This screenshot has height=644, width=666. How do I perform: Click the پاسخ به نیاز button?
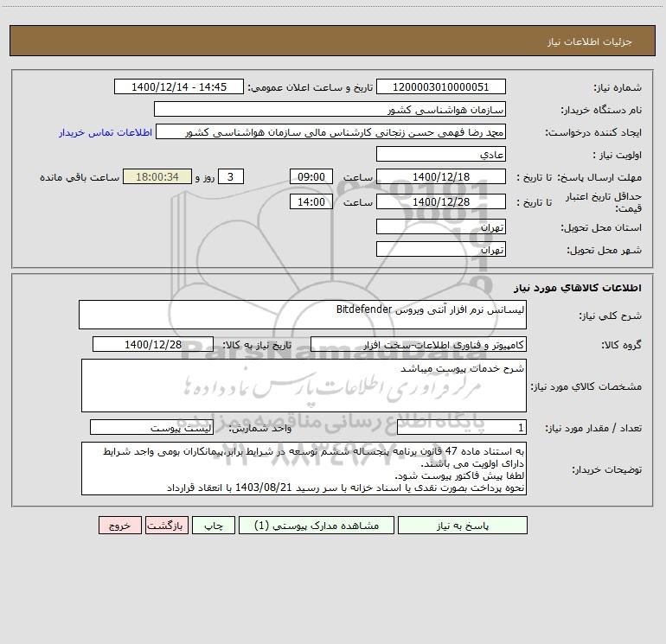[x=462, y=526]
